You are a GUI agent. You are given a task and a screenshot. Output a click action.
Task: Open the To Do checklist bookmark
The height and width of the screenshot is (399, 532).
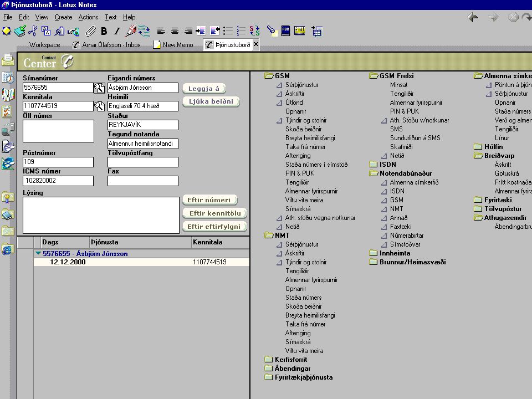click(7, 111)
